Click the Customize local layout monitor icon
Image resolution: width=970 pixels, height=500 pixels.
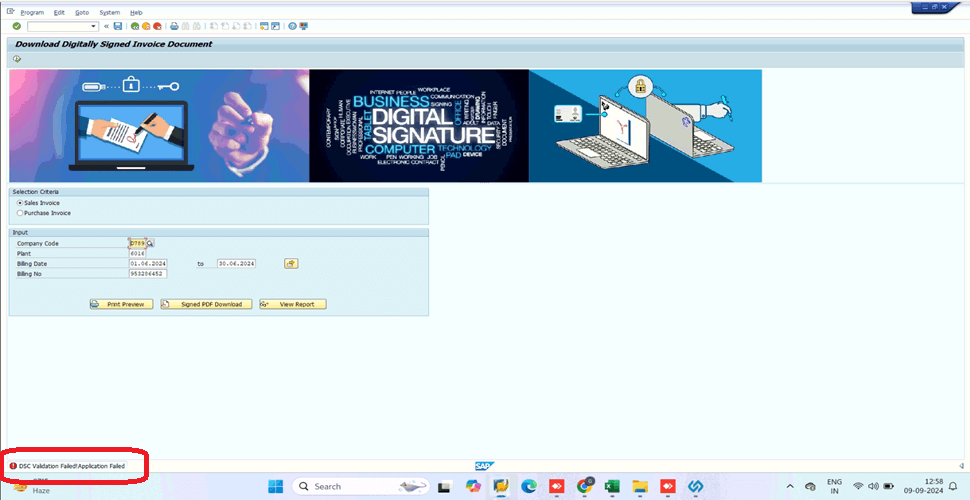pyautogui.click(x=303, y=26)
